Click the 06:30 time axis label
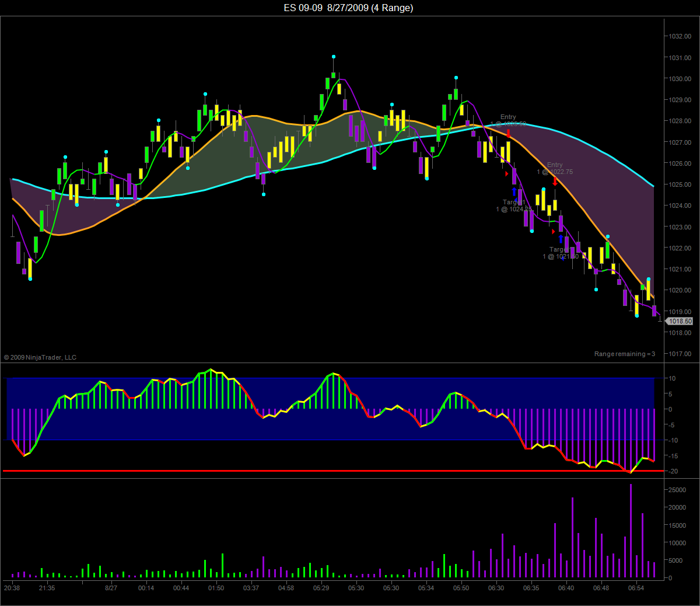The height and width of the screenshot is (606, 700). point(496,588)
